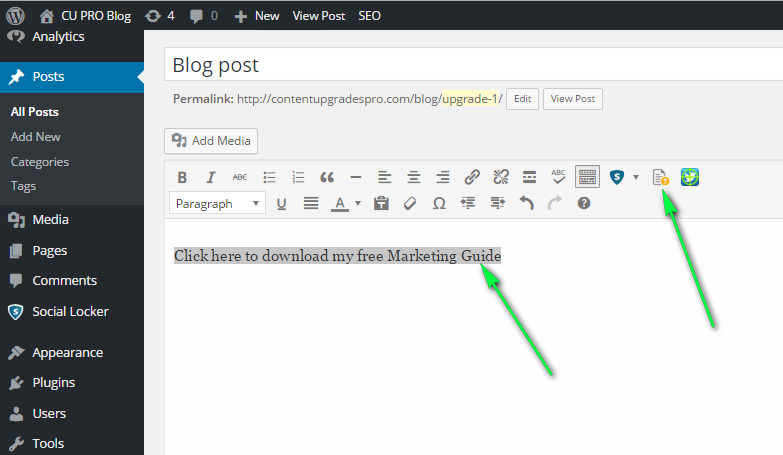The height and width of the screenshot is (455, 783).
Task: Toggle Italic formatting
Action: pos(211,177)
